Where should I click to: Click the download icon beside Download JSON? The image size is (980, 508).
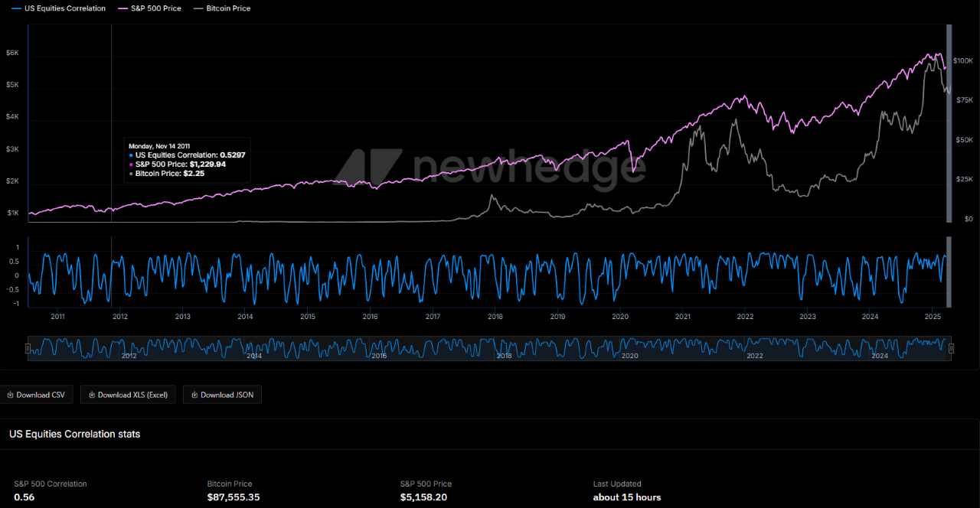coord(194,395)
